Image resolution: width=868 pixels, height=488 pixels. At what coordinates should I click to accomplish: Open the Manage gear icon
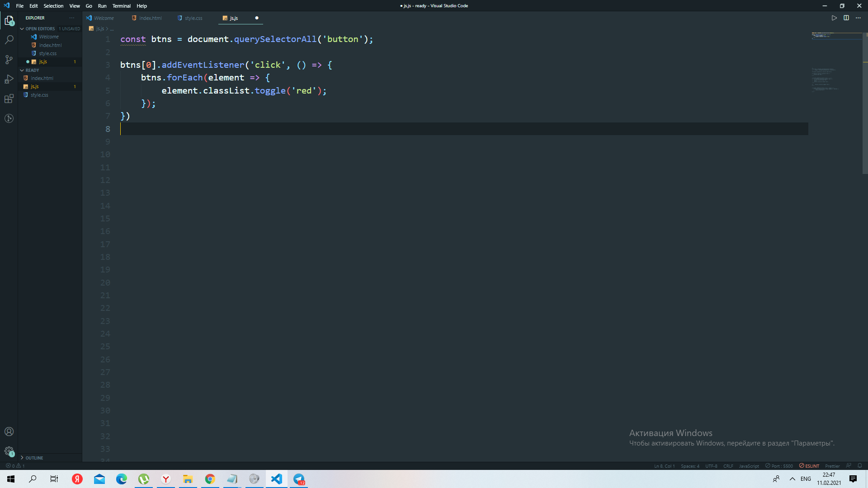tap(9, 451)
